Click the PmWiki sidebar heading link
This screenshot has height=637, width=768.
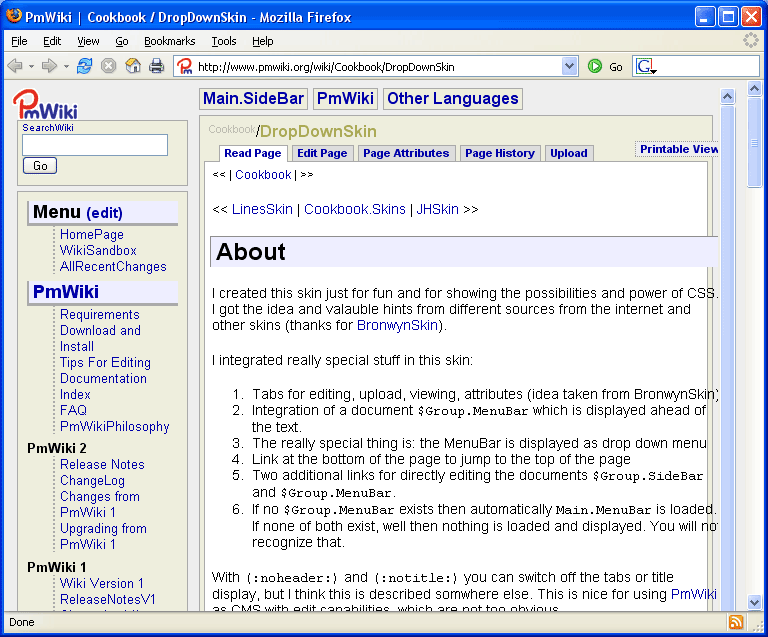66,292
